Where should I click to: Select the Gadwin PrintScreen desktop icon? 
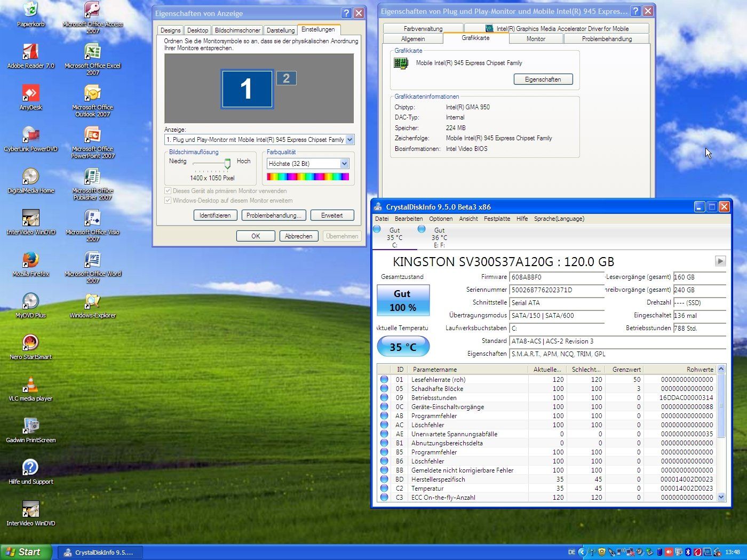click(30, 430)
